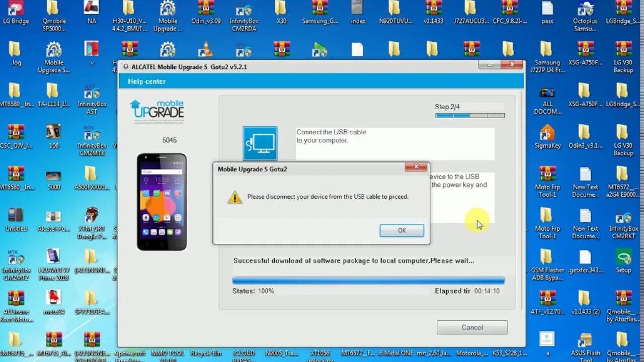Open the X30 folder
Screen dimensions: 644x362
pyautogui.click(x=281, y=13)
